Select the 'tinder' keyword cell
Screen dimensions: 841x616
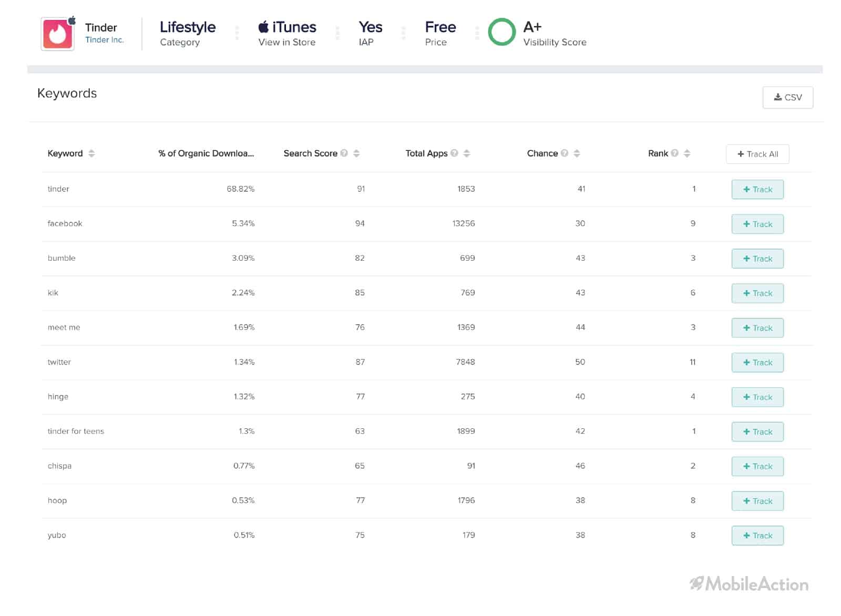click(x=58, y=189)
